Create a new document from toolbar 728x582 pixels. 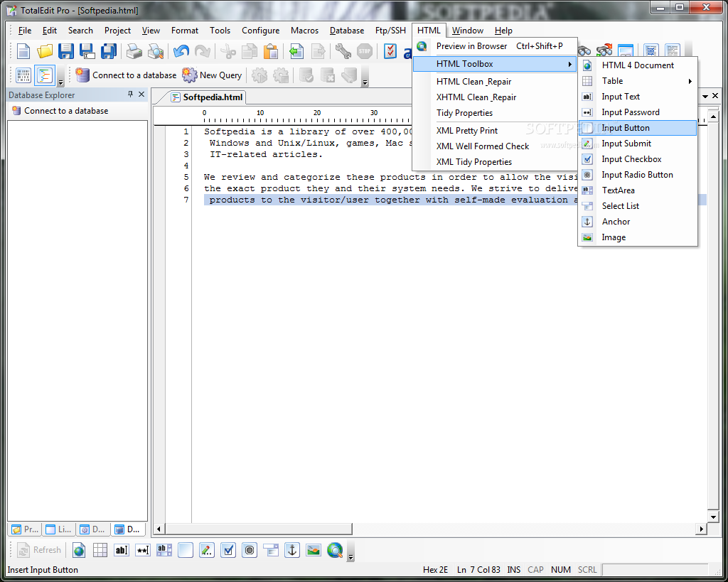pos(23,51)
